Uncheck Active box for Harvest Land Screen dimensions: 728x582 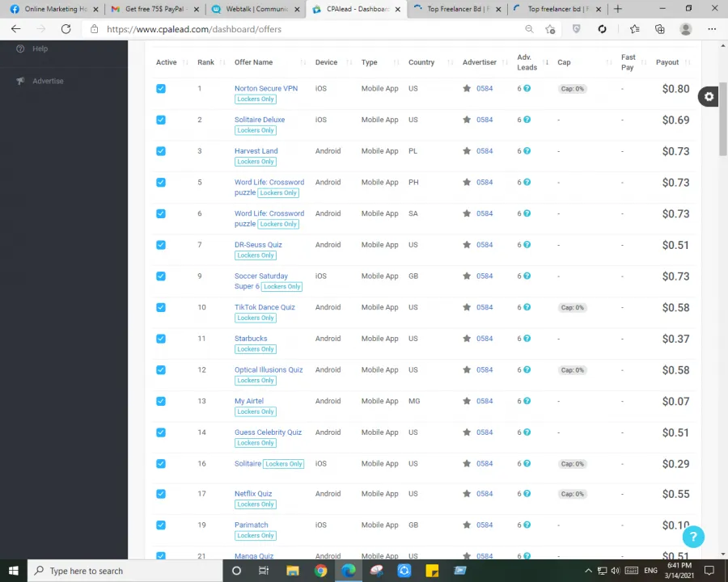tap(161, 151)
